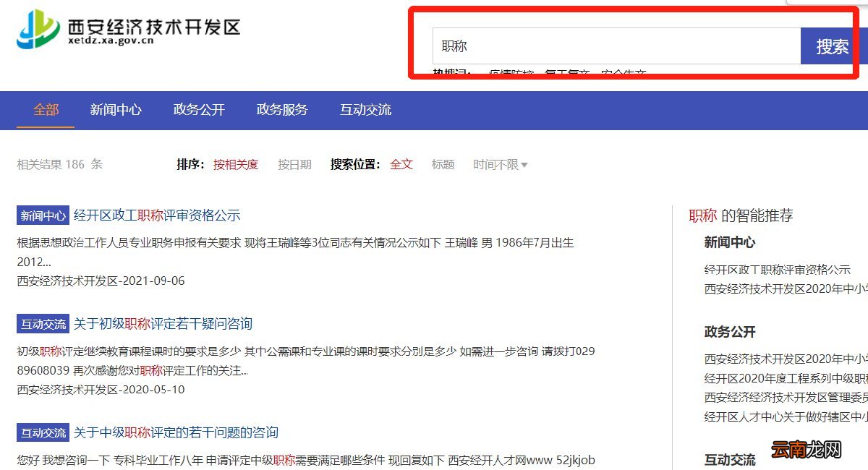Click the 西安经济技术开发区 site logo
Image resolution: width=868 pixels, height=470 pixels.
point(129,30)
